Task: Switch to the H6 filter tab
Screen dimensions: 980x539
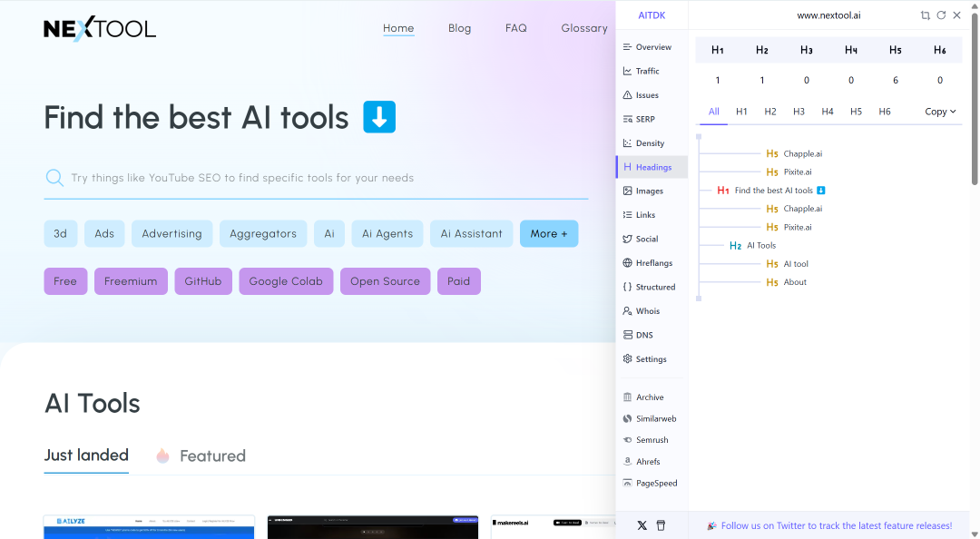Action: click(885, 112)
